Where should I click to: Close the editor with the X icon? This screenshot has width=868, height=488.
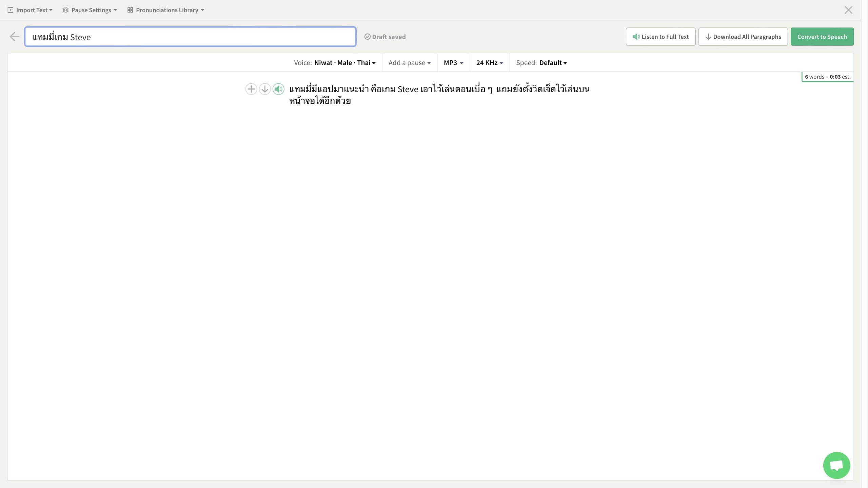pos(848,10)
